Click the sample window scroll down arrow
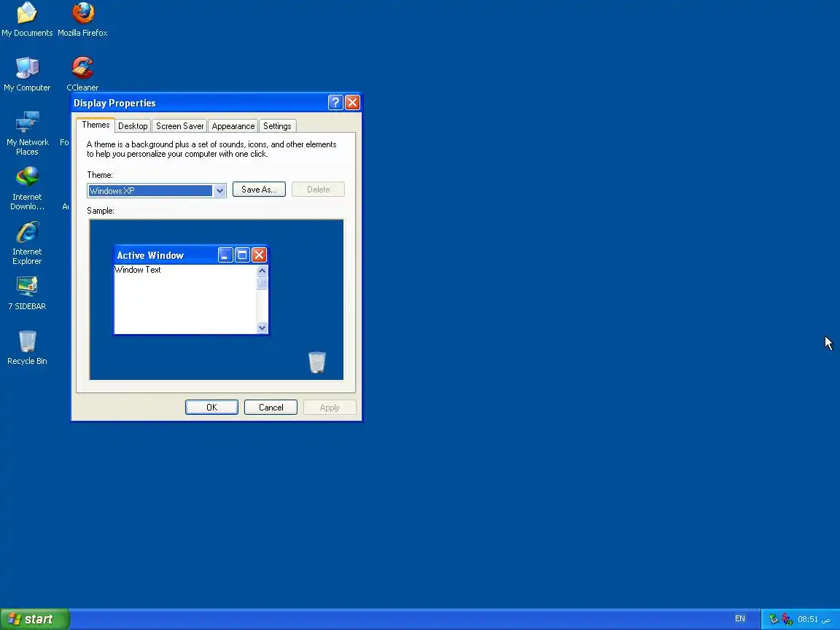Image resolution: width=840 pixels, height=630 pixels. (x=262, y=327)
